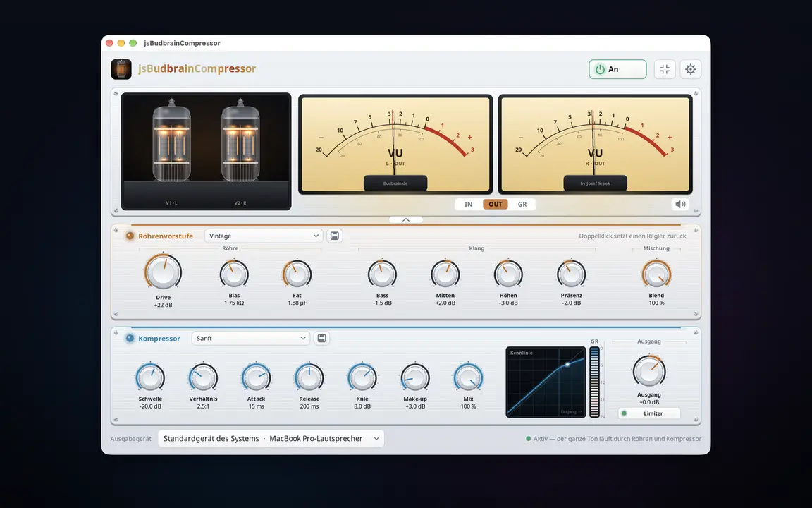Switch the VU meters to IN
812x508 pixels.
[x=468, y=204]
